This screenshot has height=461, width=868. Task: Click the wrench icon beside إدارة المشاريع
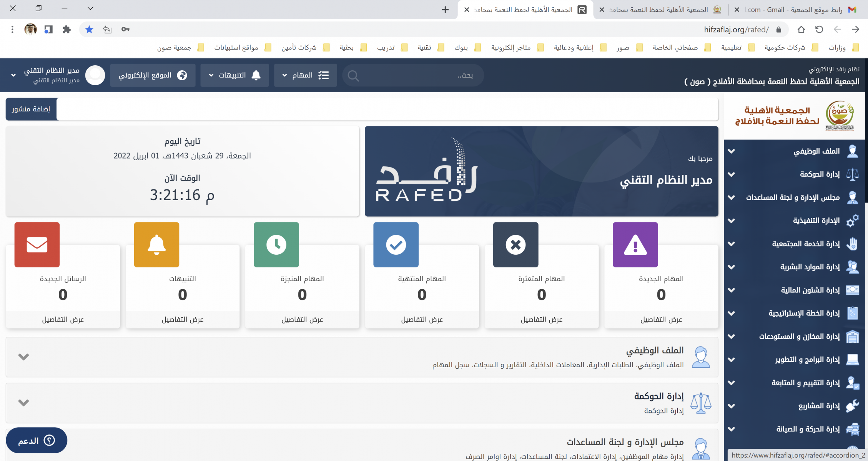click(x=852, y=406)
